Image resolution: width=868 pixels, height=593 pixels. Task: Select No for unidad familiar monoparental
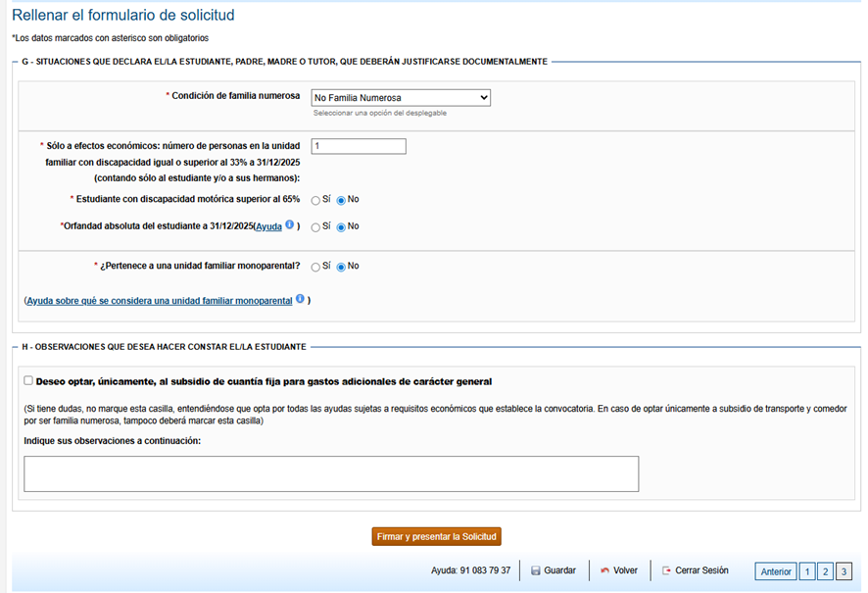click(x=341, y=268)
